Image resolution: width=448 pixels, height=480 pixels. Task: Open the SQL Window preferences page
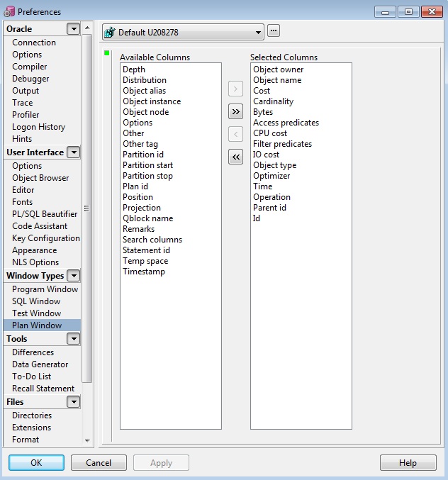point(36,301)
